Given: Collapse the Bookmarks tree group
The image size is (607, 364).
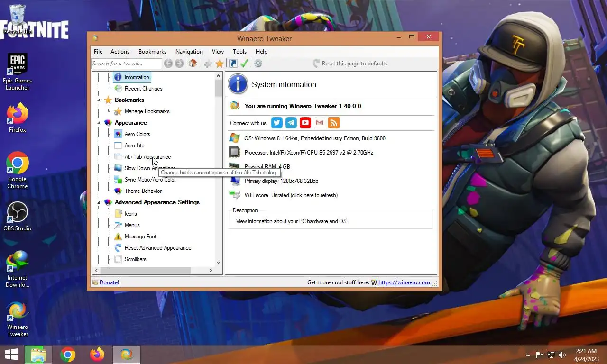Looking at the screenshot, I should tap(99, 100).
